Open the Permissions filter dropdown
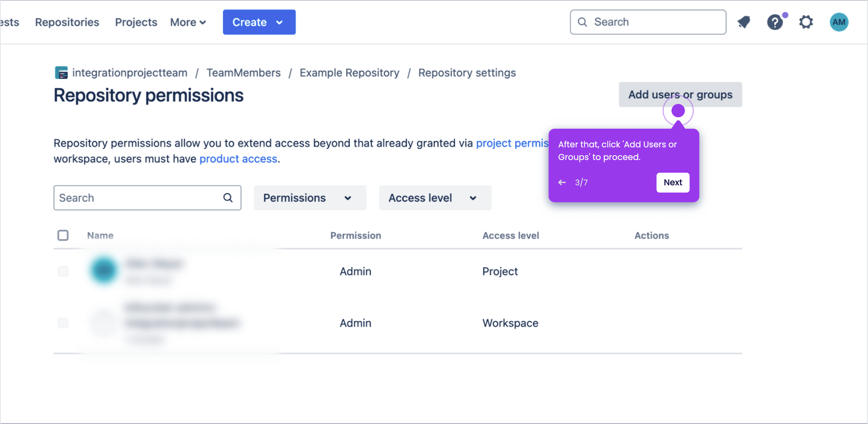868x424 pixels. tap(310, 198)
